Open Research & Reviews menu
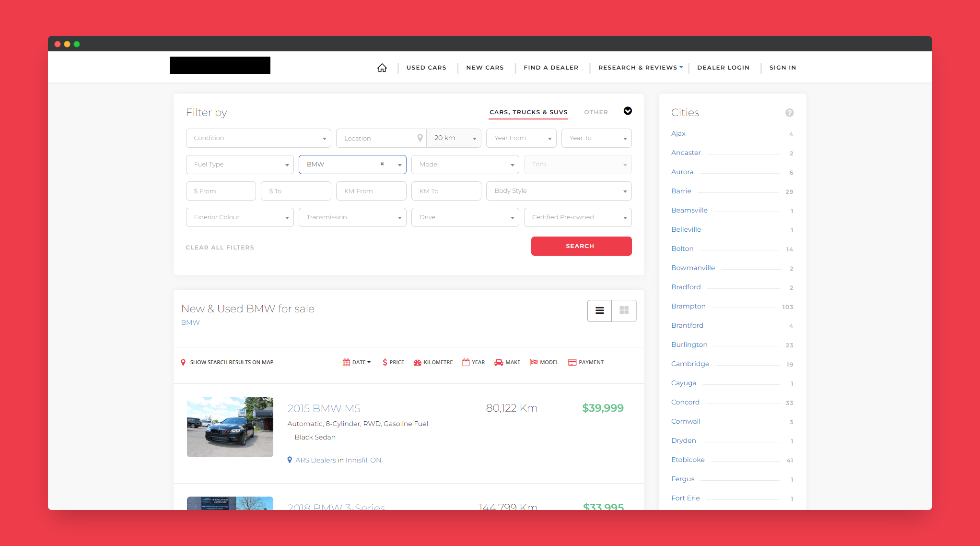 coord(640,68)
